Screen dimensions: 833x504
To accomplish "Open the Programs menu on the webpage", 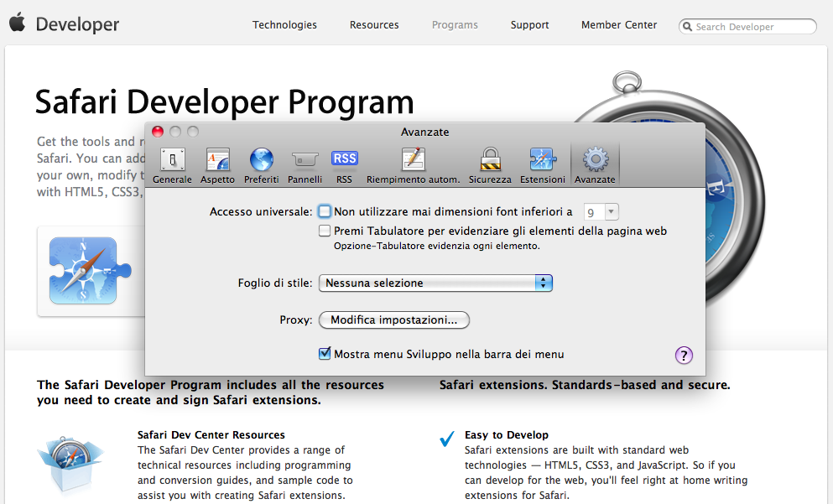I will point(455,25).
